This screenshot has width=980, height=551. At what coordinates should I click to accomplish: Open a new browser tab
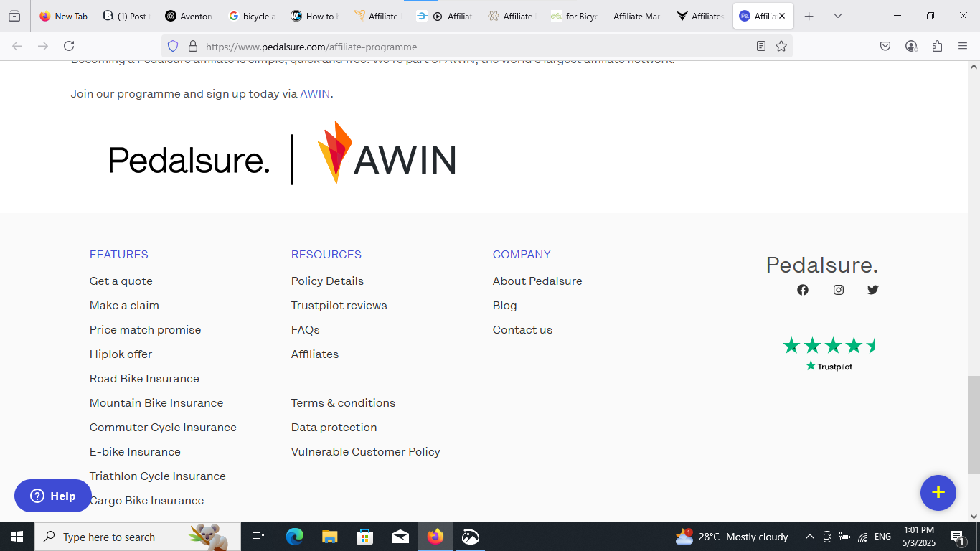pos(809,16)
